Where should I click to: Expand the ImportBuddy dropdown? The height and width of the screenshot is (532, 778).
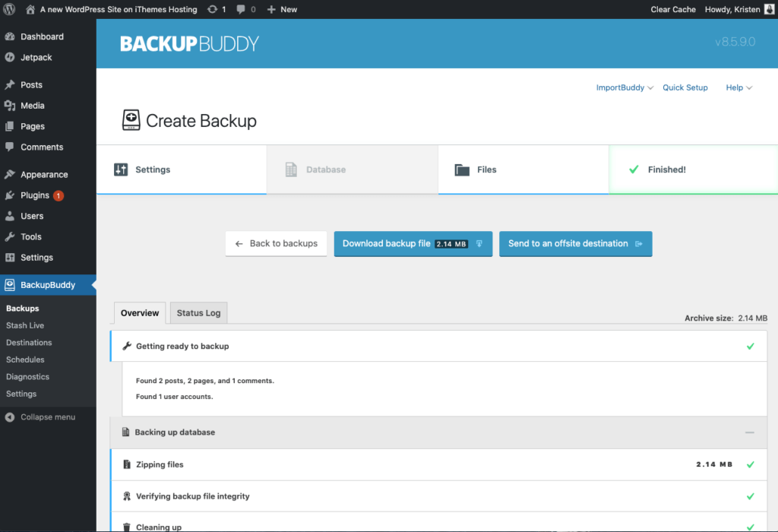(625, 87)
